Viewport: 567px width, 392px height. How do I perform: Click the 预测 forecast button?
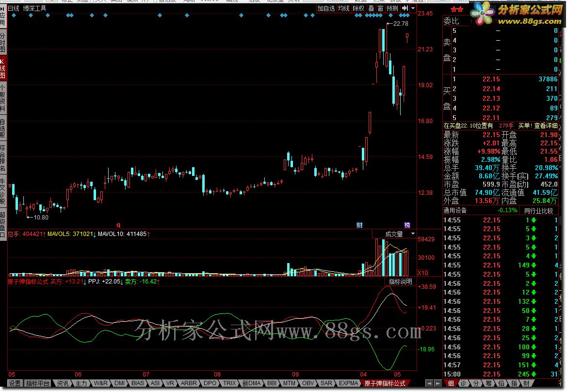(392, 8)
